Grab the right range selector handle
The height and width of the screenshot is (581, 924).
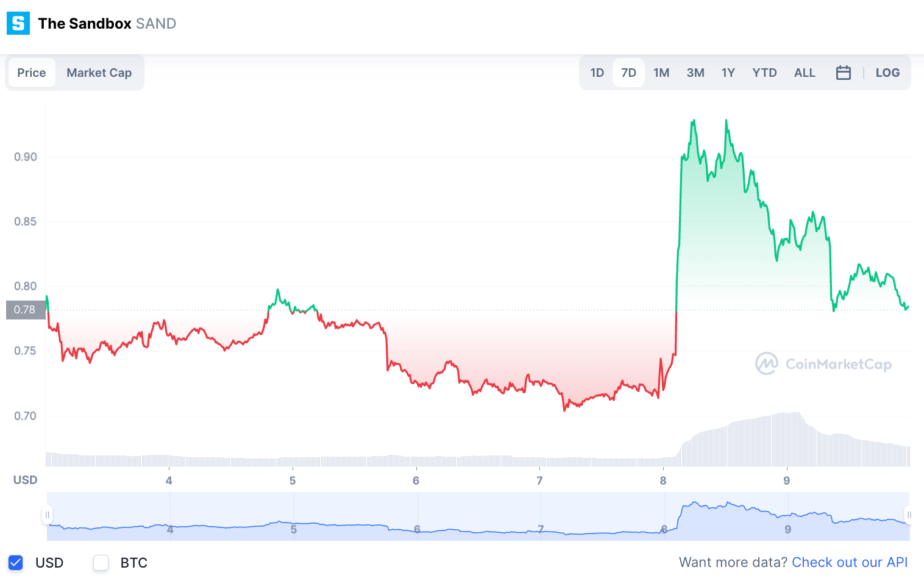tap(908, 515)
